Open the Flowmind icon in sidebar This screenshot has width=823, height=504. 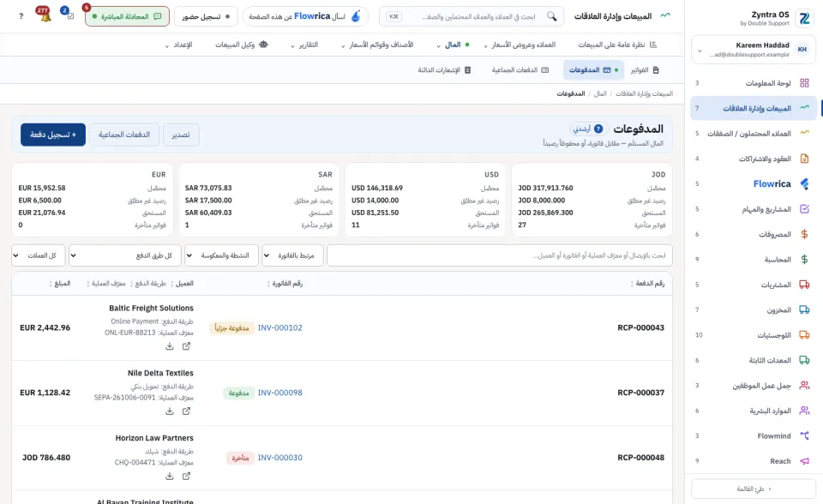pyautogui.click(x=804, y=435)
